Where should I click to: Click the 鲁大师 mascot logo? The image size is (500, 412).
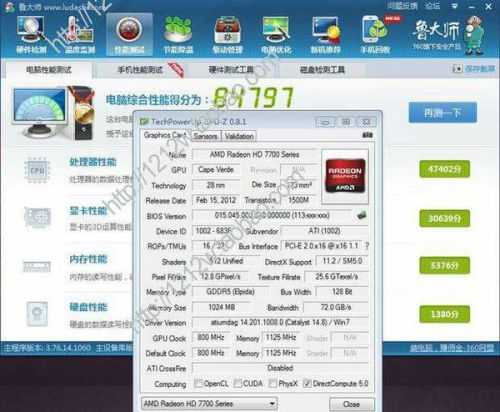click(x=474, y=35)
